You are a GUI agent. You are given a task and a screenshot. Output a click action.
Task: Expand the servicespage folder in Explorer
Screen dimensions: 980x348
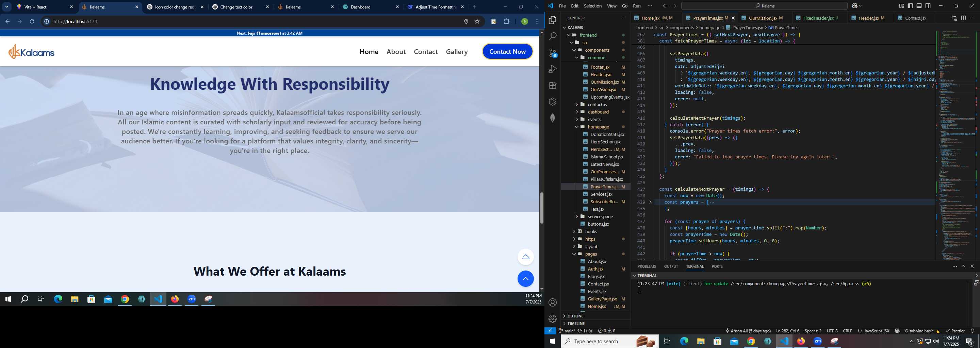tap(577, 216)
